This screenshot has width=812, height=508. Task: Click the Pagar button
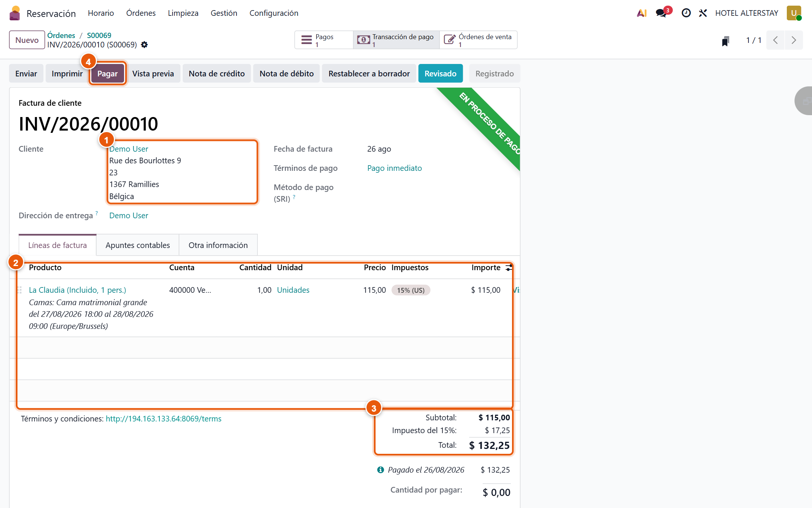pos(108,73)
